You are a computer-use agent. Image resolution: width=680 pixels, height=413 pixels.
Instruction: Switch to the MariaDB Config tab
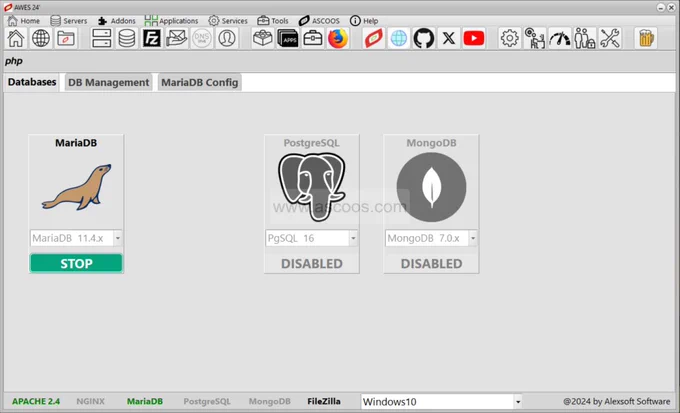(199, 82)
